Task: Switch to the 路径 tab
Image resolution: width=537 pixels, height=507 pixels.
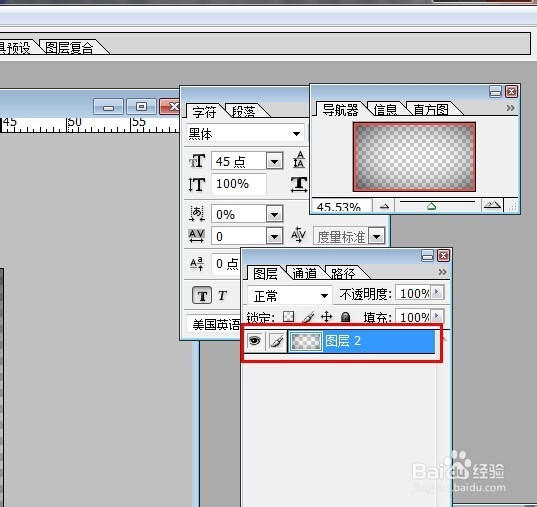Action: pos(343,274)
